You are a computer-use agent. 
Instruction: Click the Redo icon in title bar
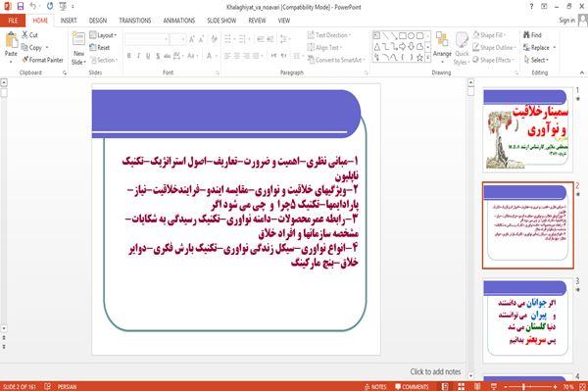pyautogui.click(x=50, y=7)
